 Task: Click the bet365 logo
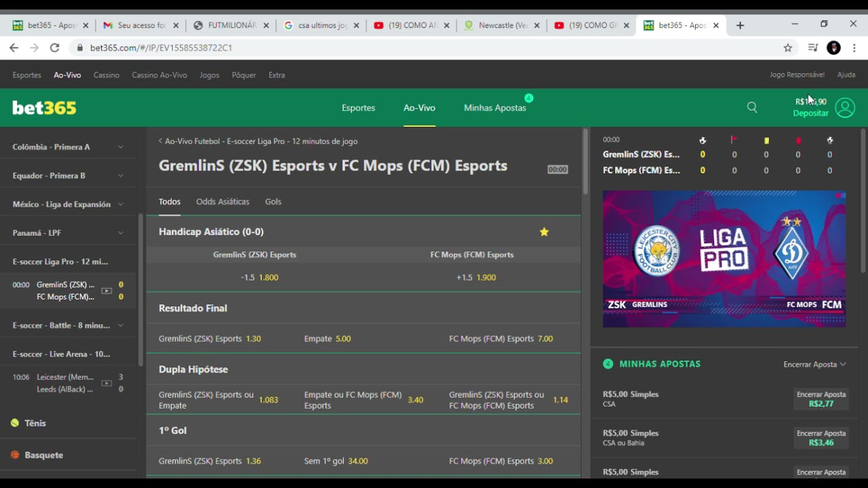(44, 108)
